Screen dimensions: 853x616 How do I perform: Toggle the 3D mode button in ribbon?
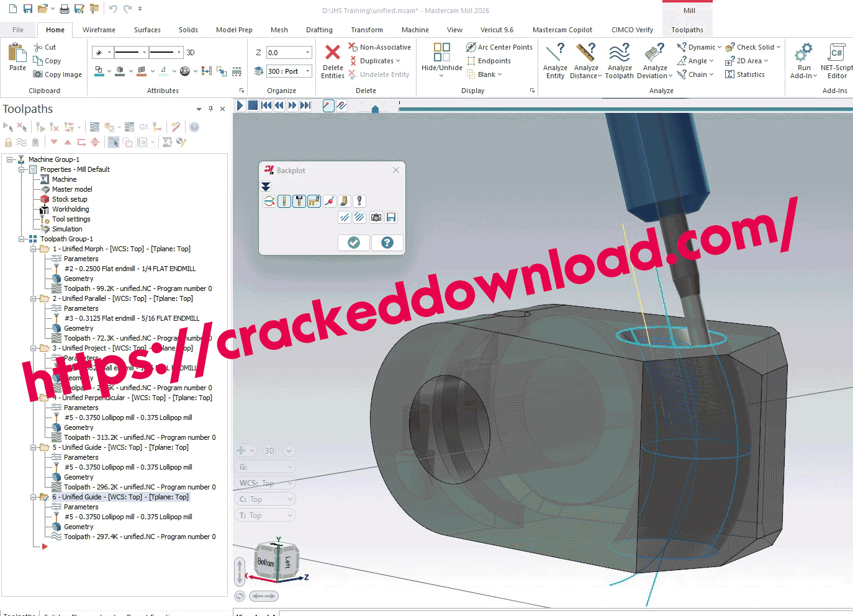191,53
